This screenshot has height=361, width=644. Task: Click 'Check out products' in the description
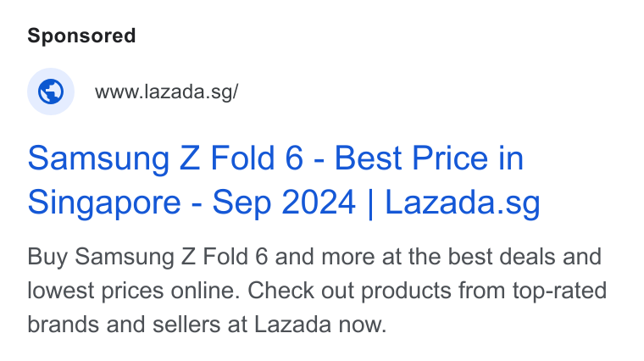pos(350,291)
